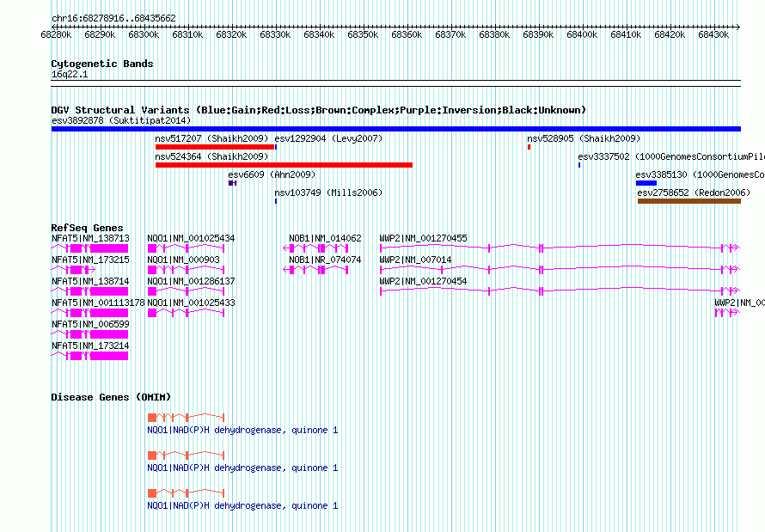
Task: Click the purple esv6609 inversion glyph
Action: click(233, 183)
